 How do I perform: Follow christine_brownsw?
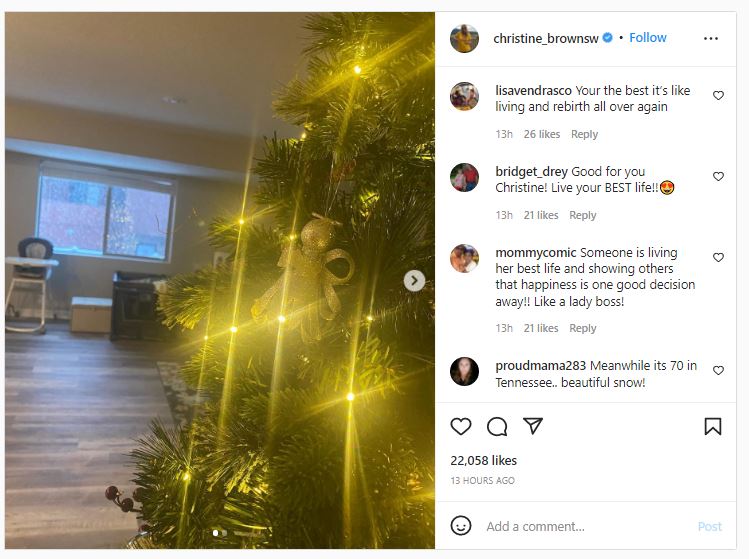[x=647, y=38]
